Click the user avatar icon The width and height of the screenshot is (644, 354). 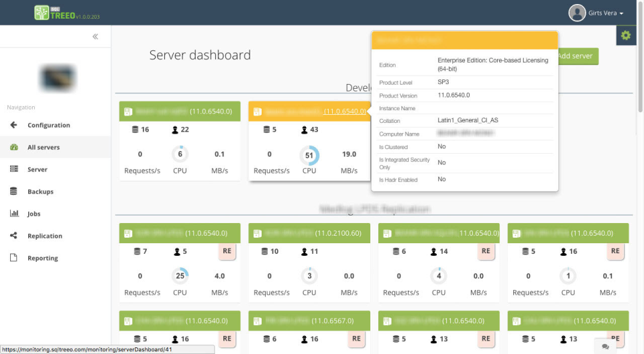coord(577,13)
